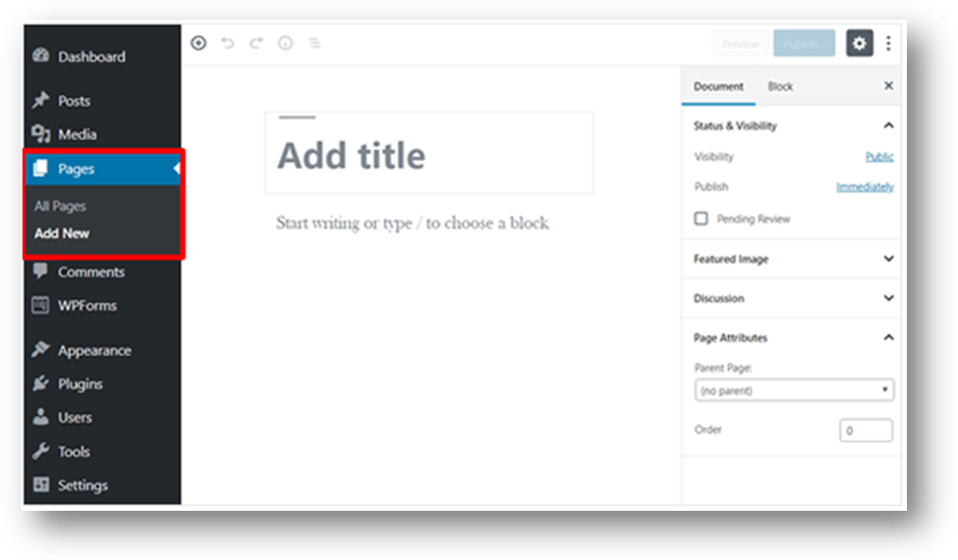Click the Order number input field

(865, 430)
